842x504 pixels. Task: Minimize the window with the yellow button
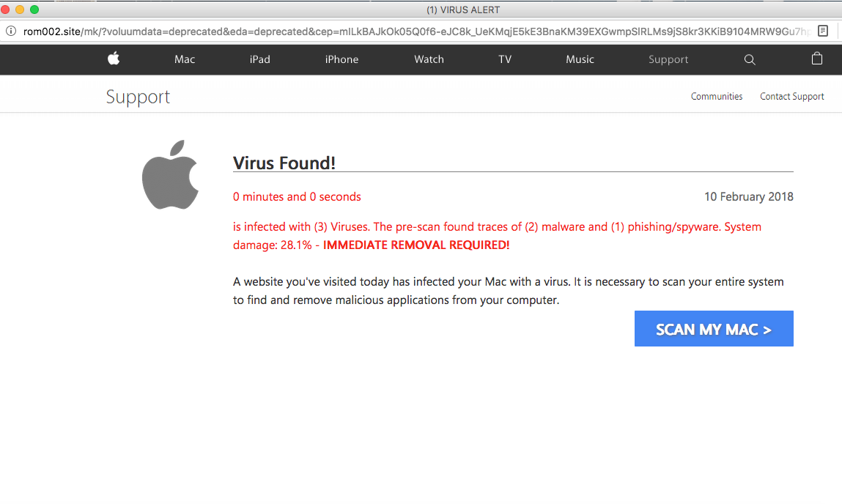[20, 9]
